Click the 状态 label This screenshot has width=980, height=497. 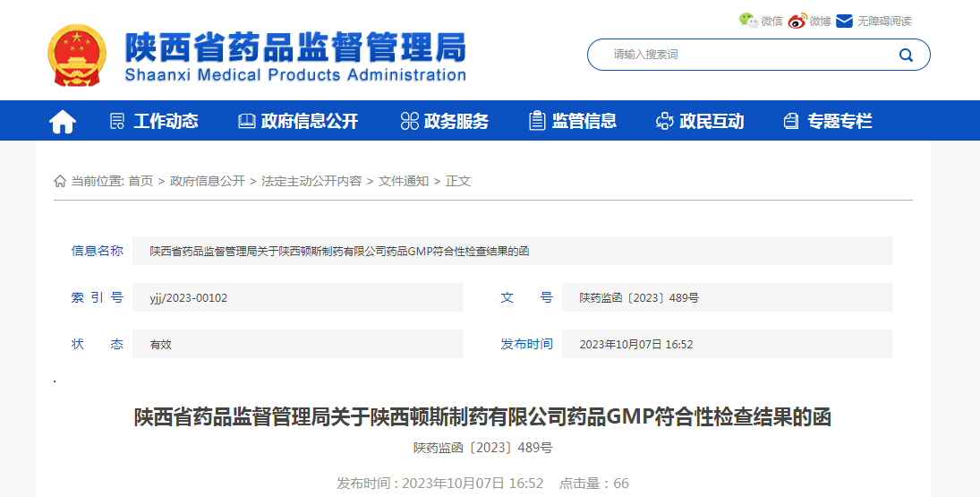tap(97, 344)
